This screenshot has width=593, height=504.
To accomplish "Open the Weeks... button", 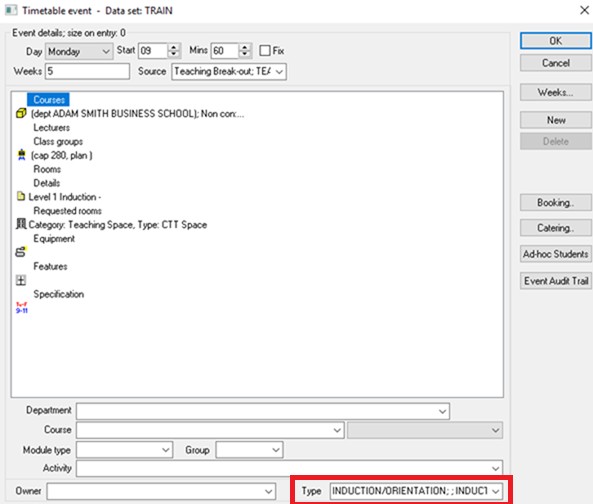I will 556,92.
